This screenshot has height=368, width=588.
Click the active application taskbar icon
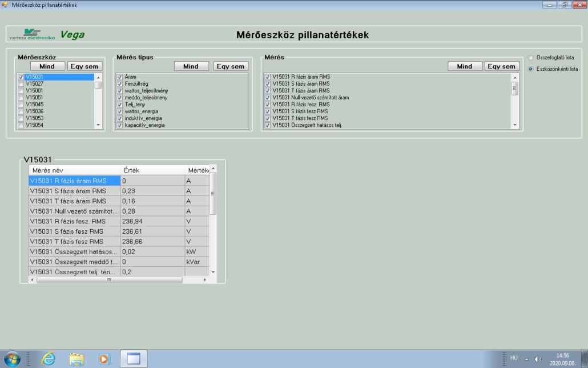[134, 358]
